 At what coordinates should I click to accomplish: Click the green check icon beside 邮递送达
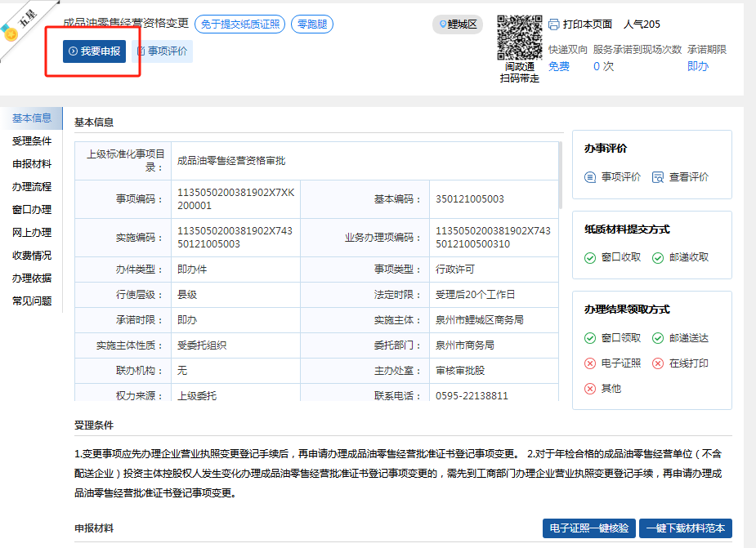[658, 338]
